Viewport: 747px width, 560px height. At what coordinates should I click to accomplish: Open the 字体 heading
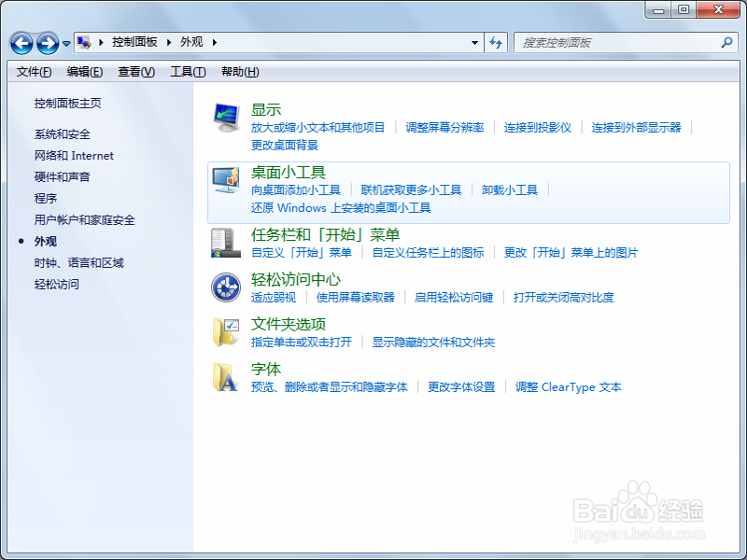tap(266, 369)
